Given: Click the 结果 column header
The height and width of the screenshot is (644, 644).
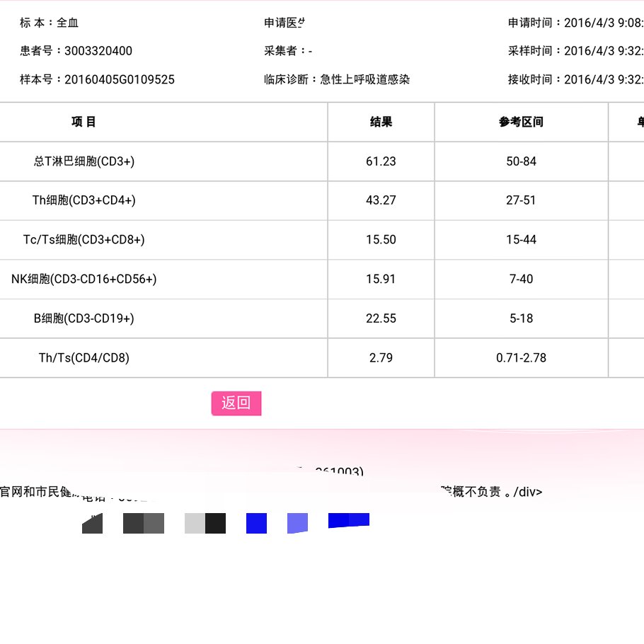Looking at the screenshot, I should coord(381,122).
